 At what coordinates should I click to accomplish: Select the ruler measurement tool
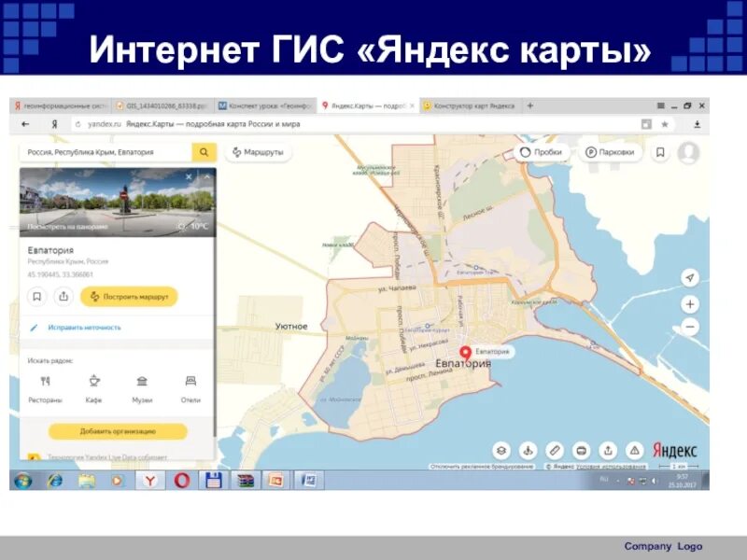[x=555, y=450]
